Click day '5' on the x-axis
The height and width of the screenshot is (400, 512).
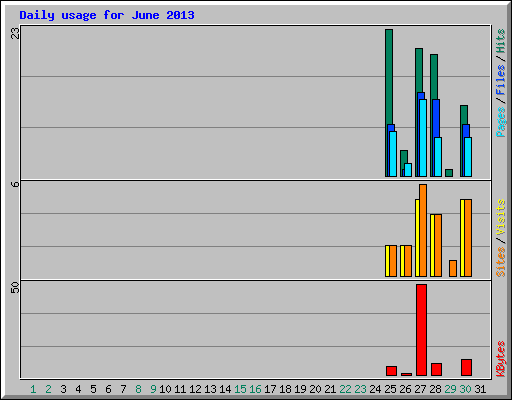tap(93, 389)
